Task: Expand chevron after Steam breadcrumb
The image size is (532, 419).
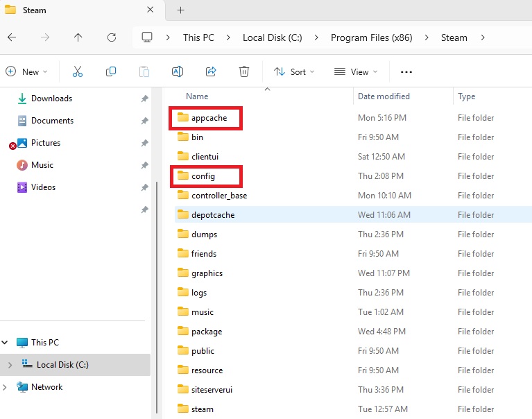Action: [483, 37]
